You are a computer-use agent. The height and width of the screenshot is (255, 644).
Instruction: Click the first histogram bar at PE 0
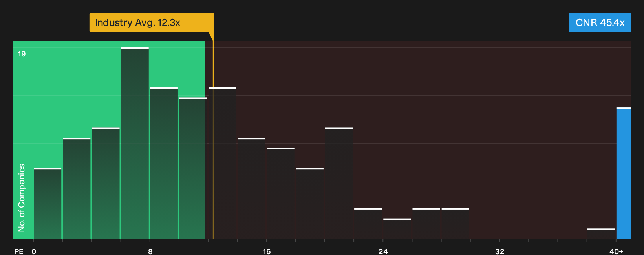click(x=48, y=203)
